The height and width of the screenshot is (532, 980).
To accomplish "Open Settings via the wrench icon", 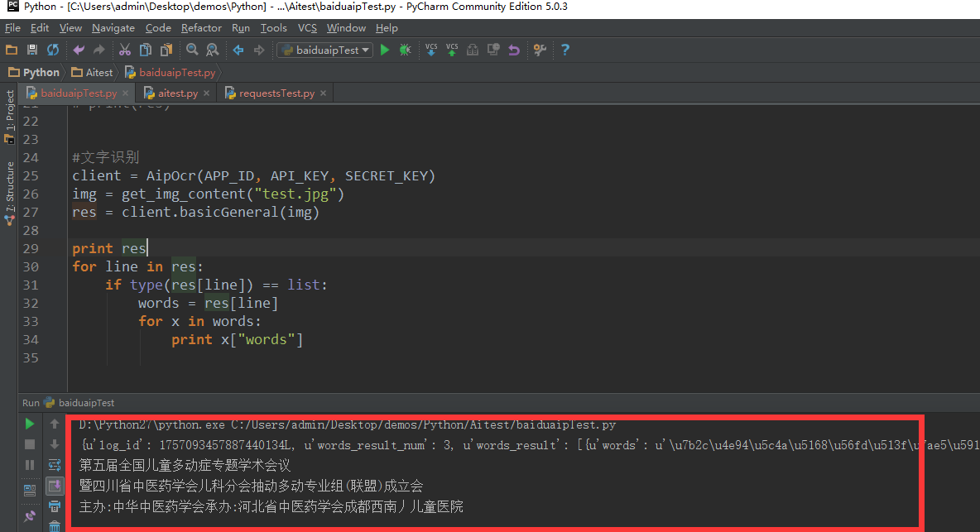I will coord(540,50).
